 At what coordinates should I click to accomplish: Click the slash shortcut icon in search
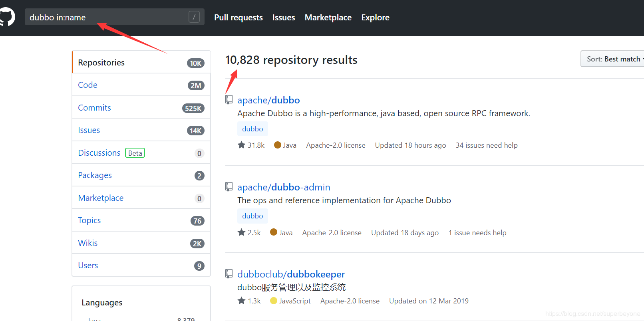pos(194,17)
